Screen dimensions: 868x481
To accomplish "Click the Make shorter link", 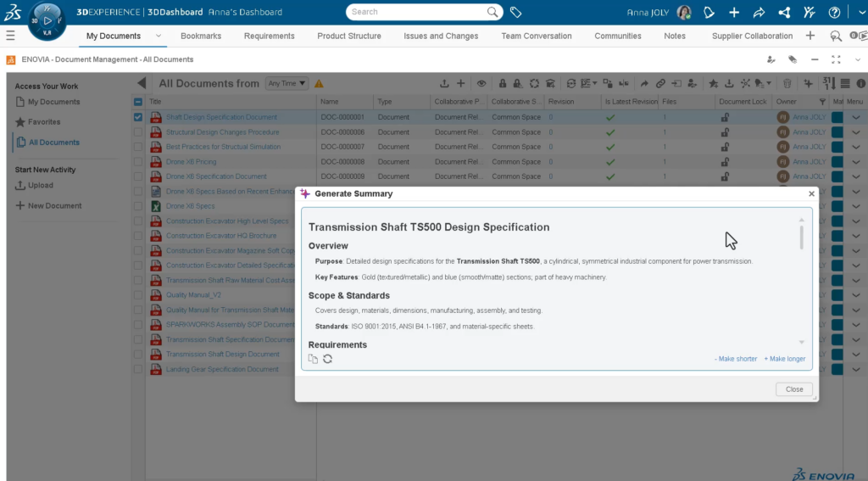I will (x=736, y=359).
